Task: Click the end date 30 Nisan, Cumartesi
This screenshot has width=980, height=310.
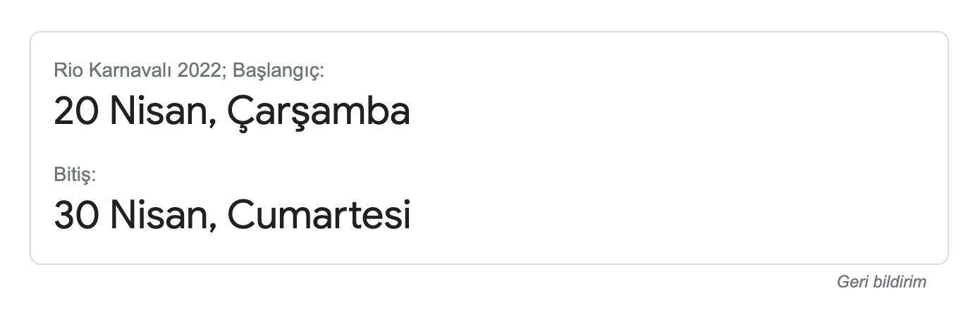Action: pyautogui.click(x=231, y=215)
